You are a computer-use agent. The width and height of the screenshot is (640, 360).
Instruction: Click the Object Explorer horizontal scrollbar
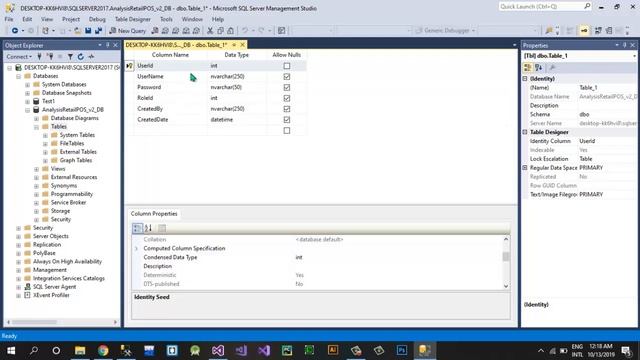coord(34,322)
